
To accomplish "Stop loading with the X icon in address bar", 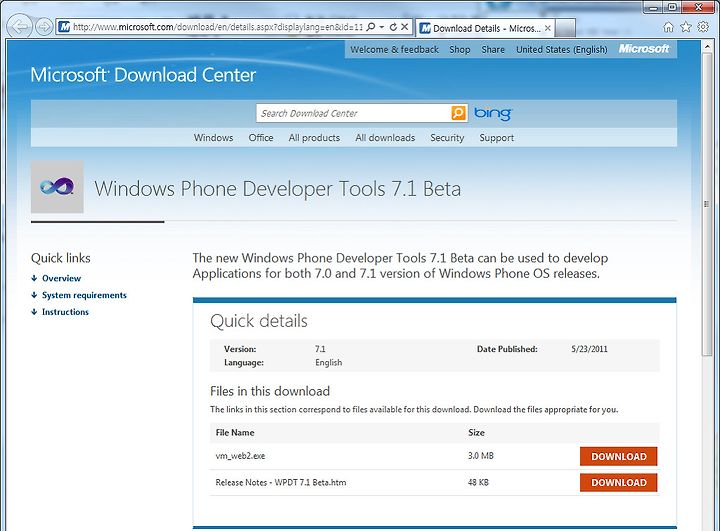I will [405, 27].
